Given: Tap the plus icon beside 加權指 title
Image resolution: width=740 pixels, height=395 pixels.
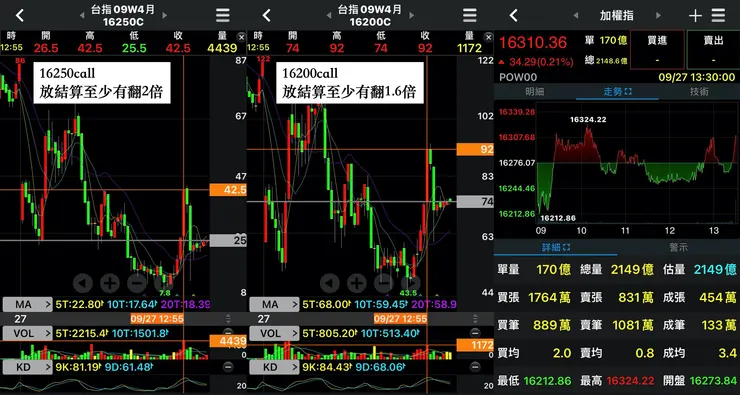Looking at the screenshot, I should pos(695,16).
